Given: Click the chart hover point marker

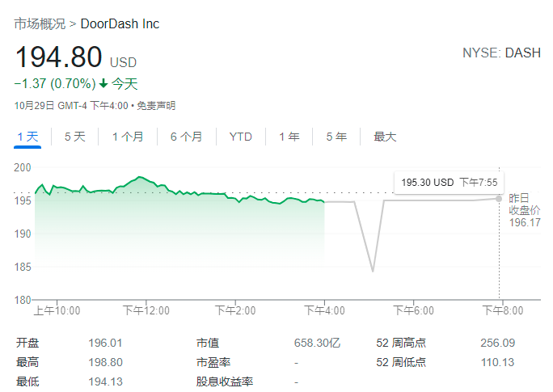Looking at the screenshot, I should pyautogui.click(x=499, y=198).
